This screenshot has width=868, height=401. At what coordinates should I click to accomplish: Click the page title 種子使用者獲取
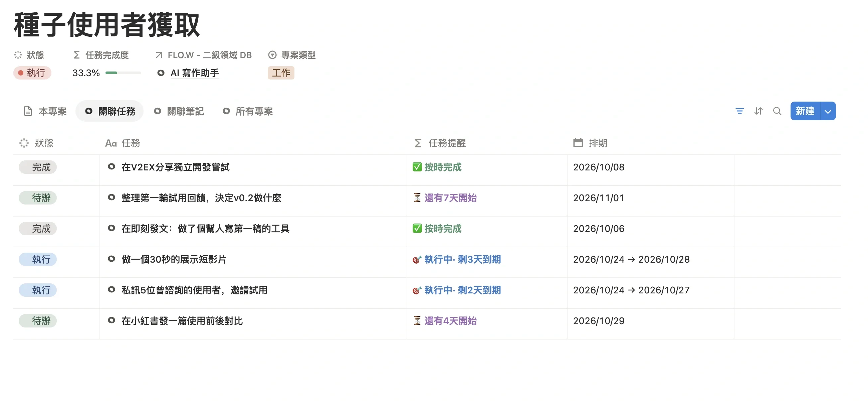point(107,25)
